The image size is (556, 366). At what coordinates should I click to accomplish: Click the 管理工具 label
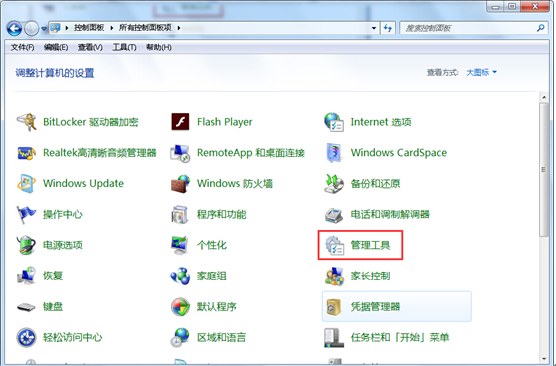click(371, 245)
